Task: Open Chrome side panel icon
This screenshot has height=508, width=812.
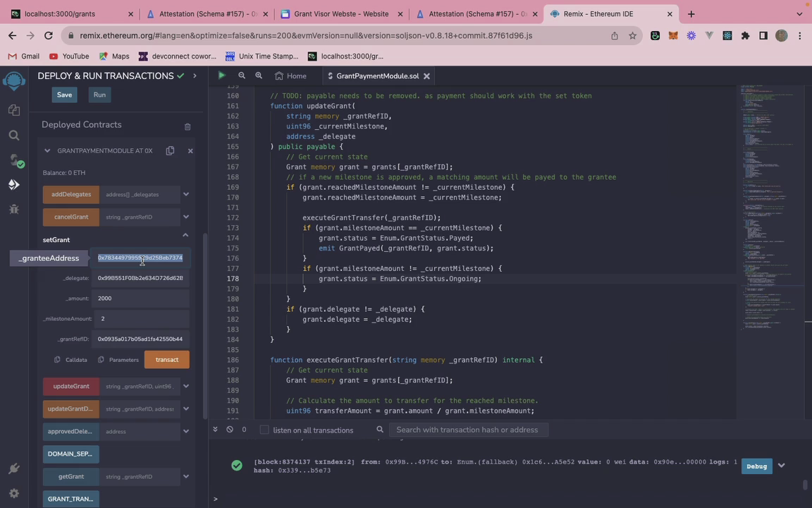Action: tap(763, 36)
